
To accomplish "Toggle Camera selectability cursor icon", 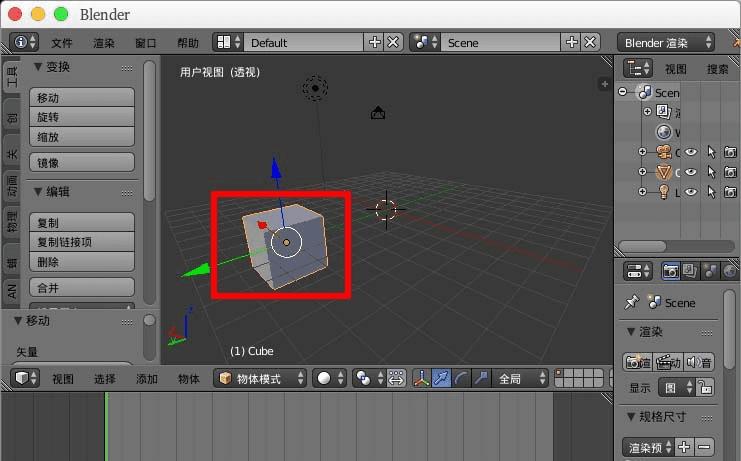I will pyautogui.click(x=711, y=152).
